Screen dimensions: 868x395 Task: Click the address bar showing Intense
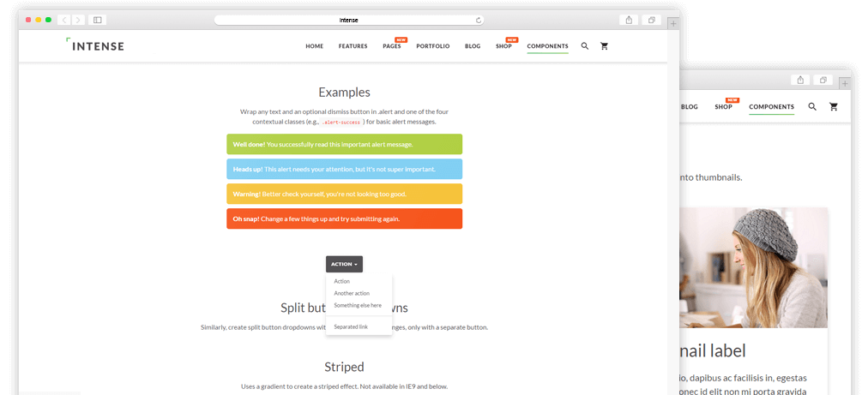click(x=347, y=20)
